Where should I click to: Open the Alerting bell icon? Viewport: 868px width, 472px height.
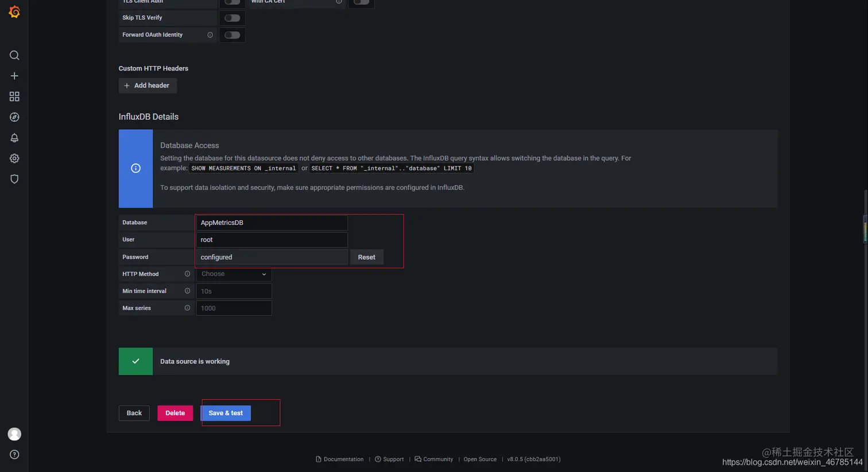click(x=14, y=138)
